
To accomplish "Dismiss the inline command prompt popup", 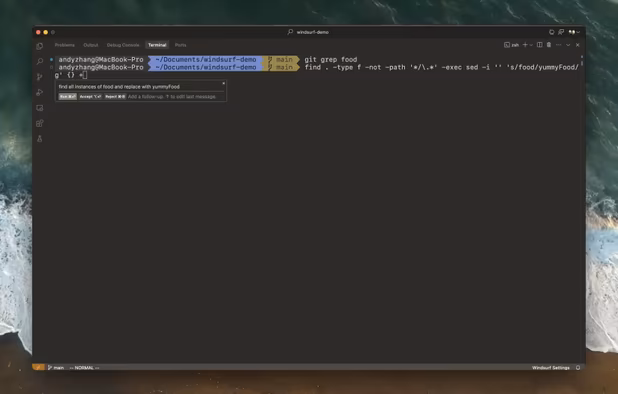I will tap(223, 84).
